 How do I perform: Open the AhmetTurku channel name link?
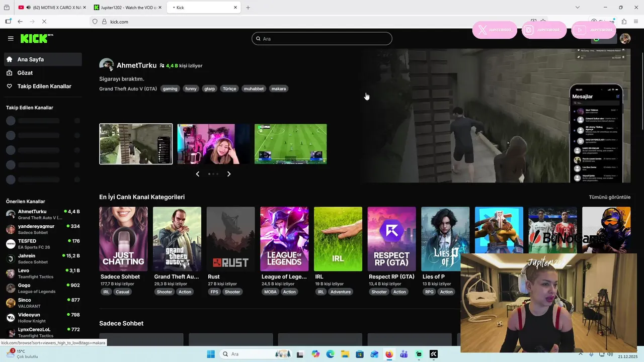pyautogui.click(x=136, y=65)
